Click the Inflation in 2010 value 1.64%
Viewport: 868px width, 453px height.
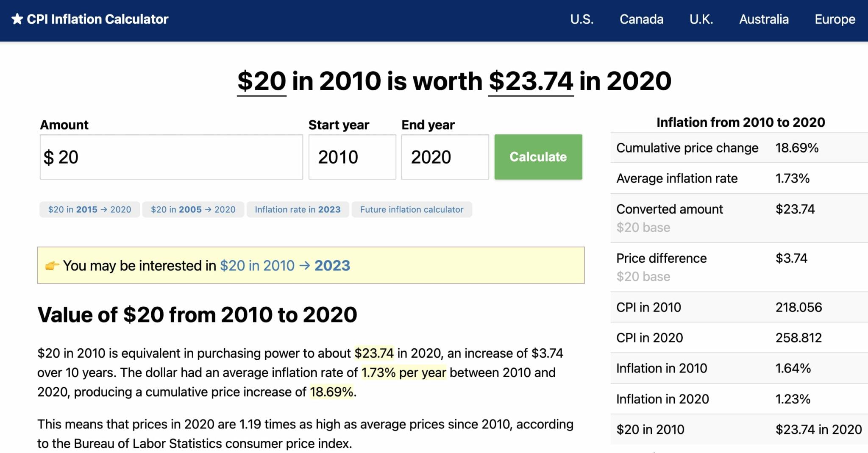(793, 368)
